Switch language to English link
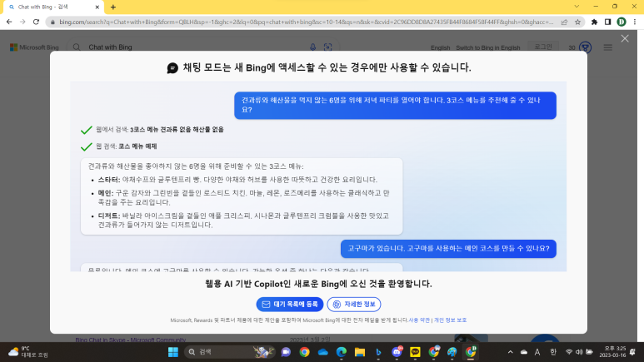 click(x=440, y=47)
